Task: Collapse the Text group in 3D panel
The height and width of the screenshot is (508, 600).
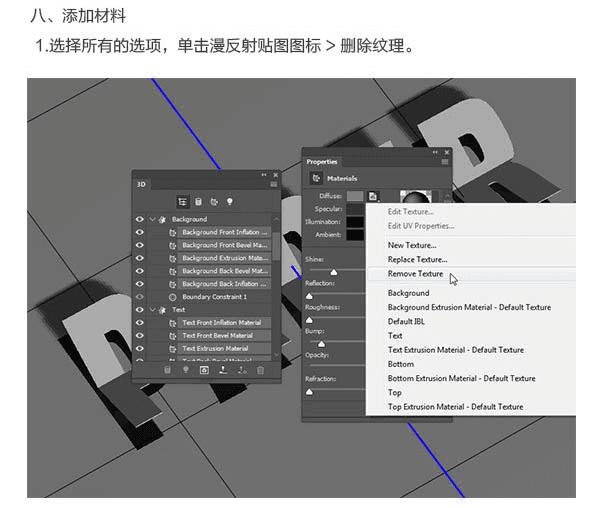Action: point(152,310)
